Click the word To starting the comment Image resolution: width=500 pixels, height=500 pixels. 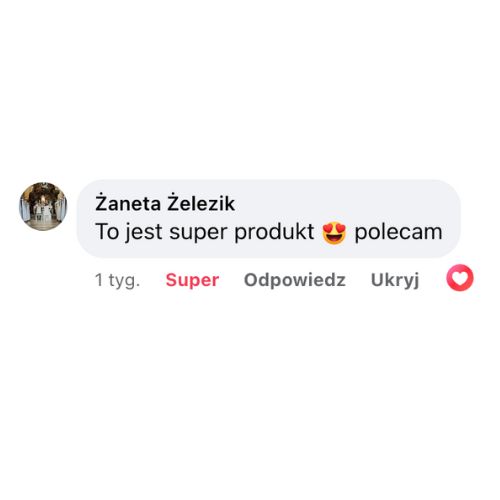(107, 232)
